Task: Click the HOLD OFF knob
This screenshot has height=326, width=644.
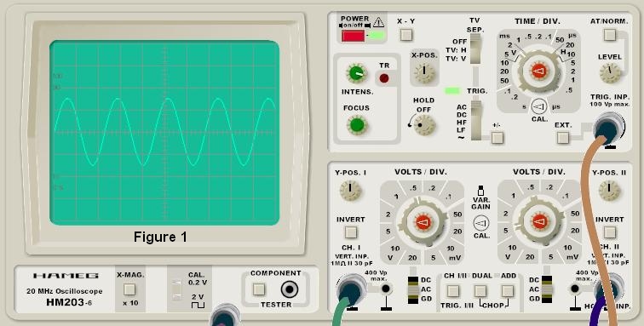Action: pos(424,125)
